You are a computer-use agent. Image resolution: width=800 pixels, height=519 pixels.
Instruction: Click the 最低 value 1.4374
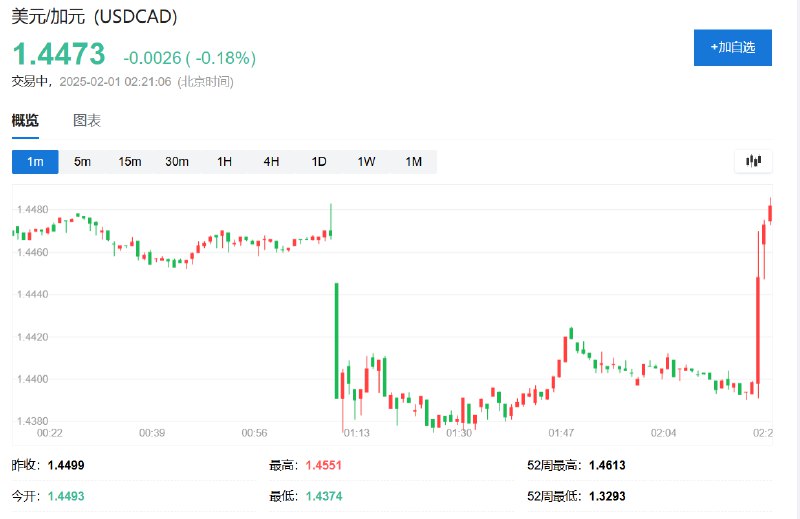324,496
